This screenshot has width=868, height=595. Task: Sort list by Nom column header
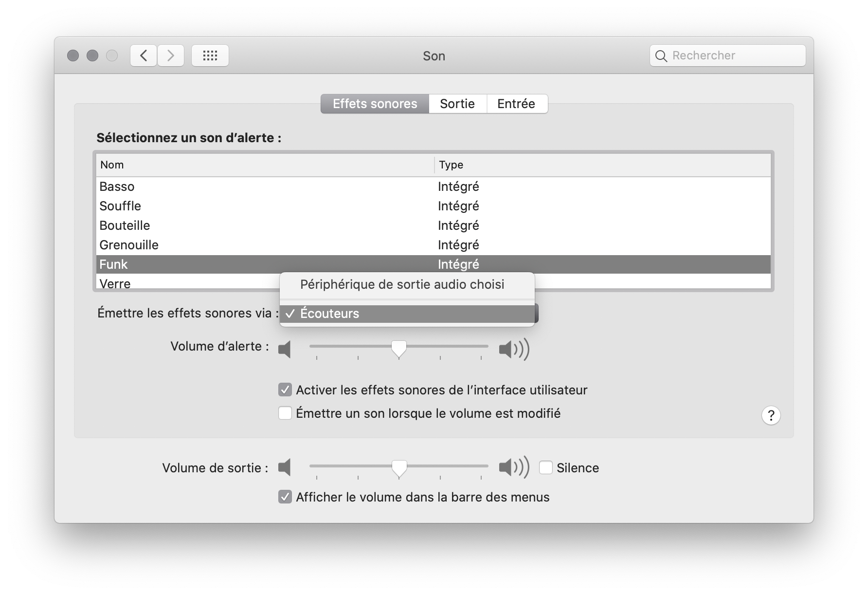click(x=265, y=165)
